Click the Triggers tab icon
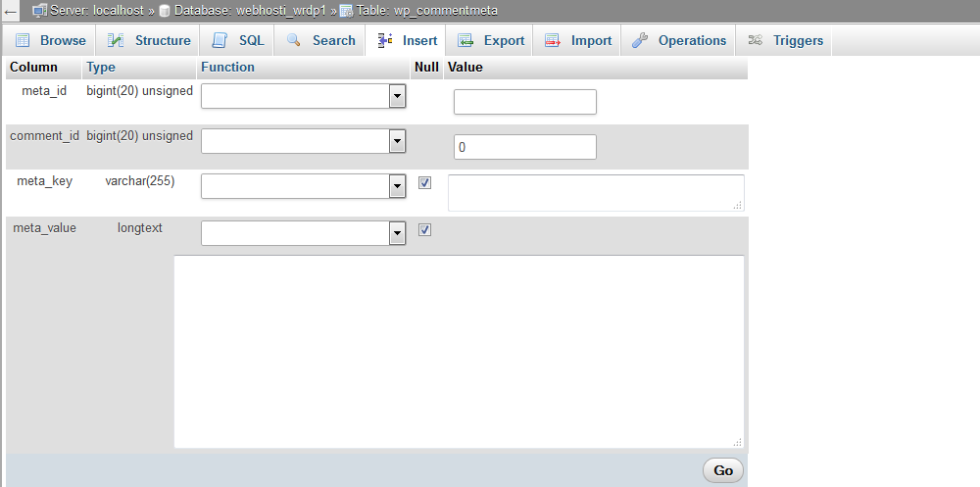 [x=756, y=41]
